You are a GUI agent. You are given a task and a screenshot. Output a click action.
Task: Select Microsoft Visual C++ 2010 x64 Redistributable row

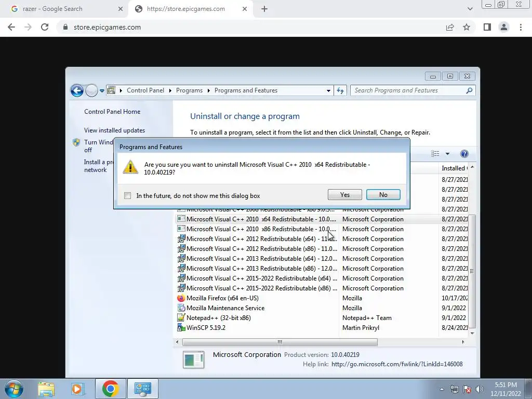coord(322,219)
